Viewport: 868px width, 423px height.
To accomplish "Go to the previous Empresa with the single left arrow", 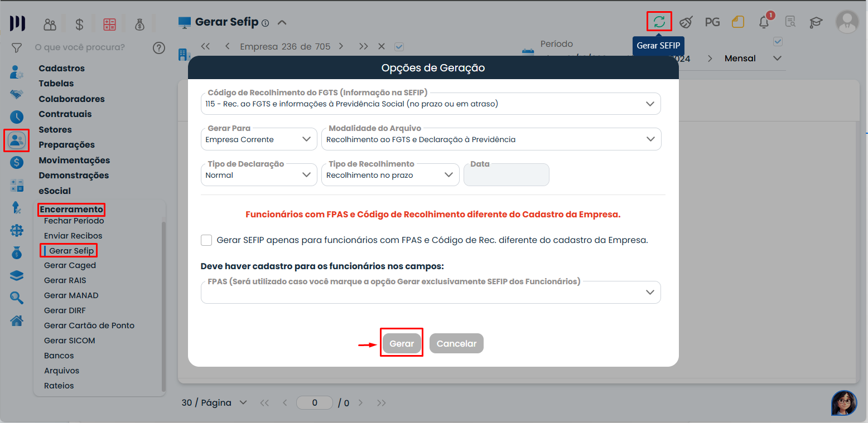I will tap(228, 47).
